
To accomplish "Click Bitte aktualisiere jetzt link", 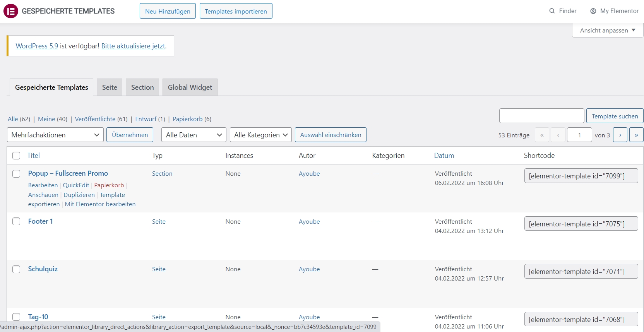I will pos(133,46).
